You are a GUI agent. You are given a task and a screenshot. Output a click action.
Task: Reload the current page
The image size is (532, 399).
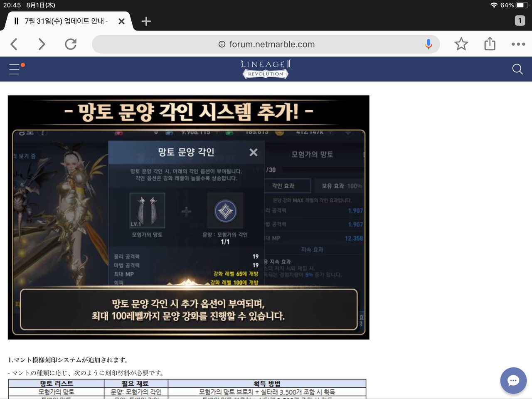[71, 44]
